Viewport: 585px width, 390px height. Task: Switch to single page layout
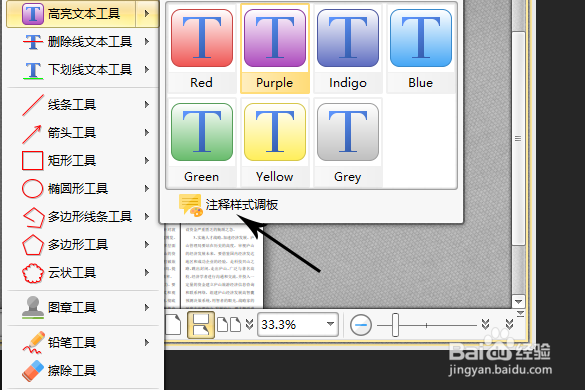[x=173, y=325]
